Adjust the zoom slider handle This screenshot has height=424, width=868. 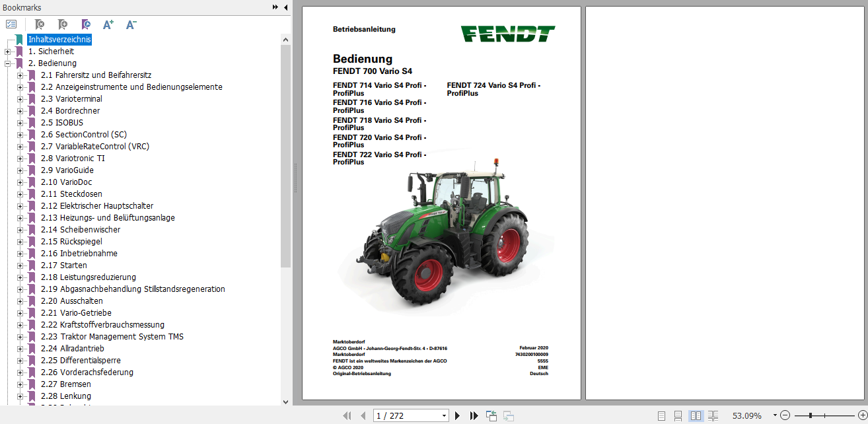coord(810,415)
